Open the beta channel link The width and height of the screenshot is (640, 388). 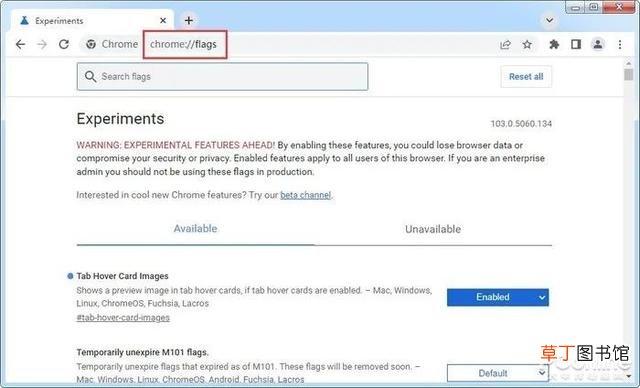pyautogui.click(x=306, y=195)
